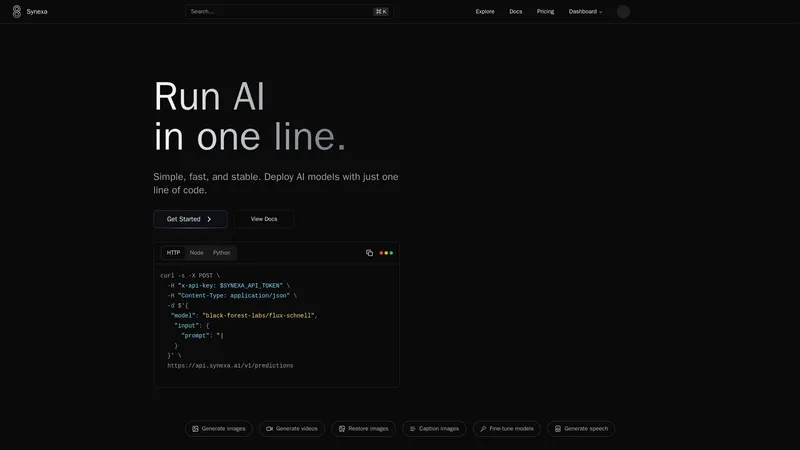Image resolution: width=800 pixels, height=450 pixels.
Task: Click the Generate speech chip
Action: [x=581, y=429]
